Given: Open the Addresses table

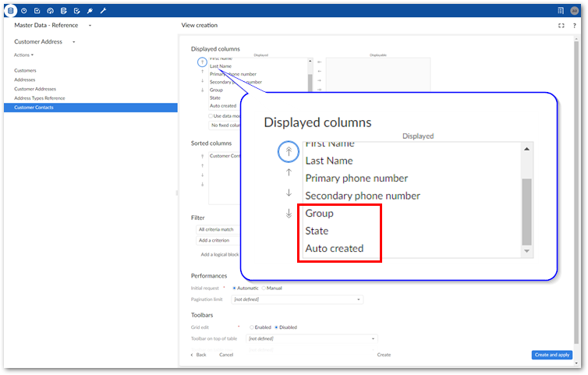Looking at the screenshot, I should pyautogui.click(x=25, y=80).
